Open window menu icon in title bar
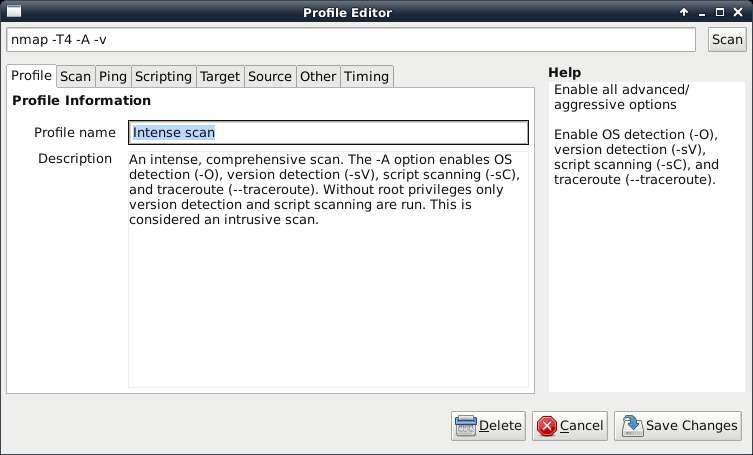Image resolution: width=753 pixels, height=455 pixels. [13, 11]
